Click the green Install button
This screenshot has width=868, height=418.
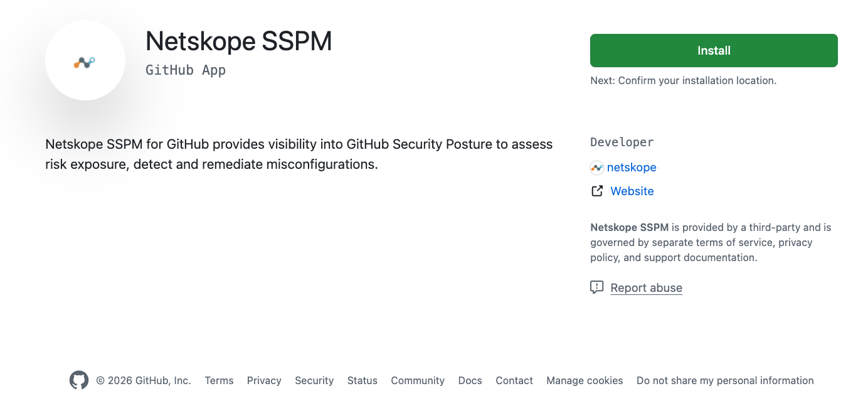coord(714,50)
